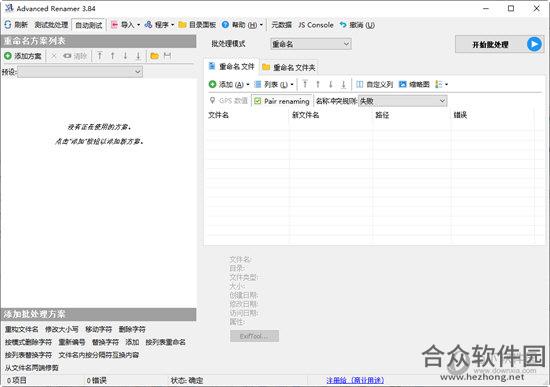Open the 列表 (L) dropdown

click(x=274, y=84)
